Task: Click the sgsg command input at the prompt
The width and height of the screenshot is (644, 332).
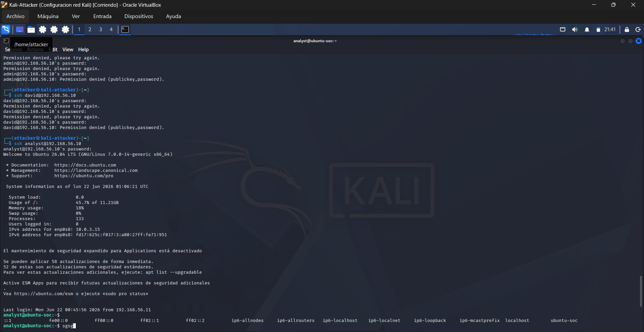Action: coord(68,326)
